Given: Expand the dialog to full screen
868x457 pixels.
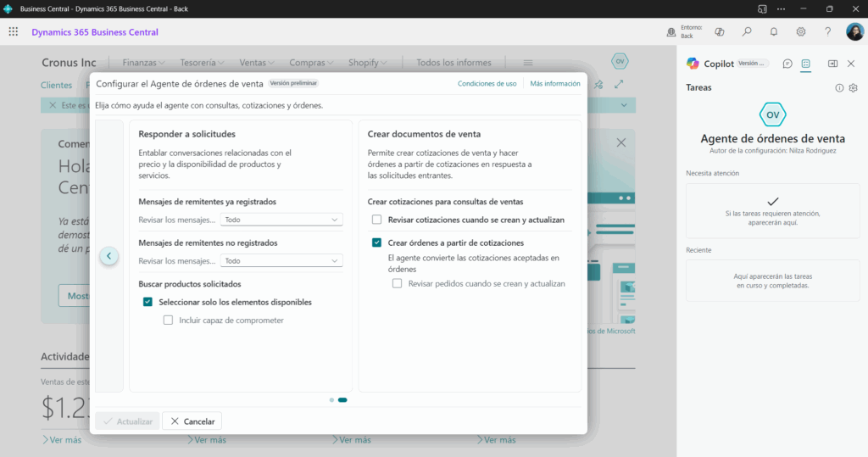Looking at the screenshot, I should pyautogui.click(x=619, y=84).
